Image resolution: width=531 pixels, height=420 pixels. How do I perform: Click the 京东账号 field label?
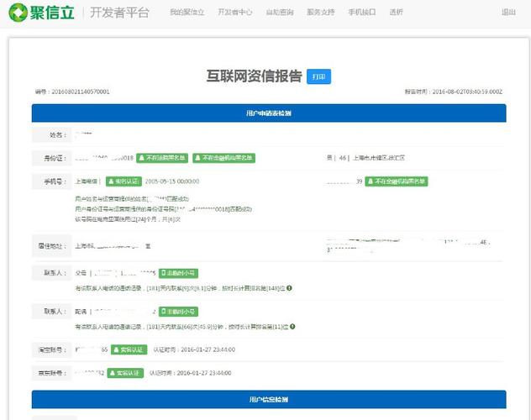52,373
